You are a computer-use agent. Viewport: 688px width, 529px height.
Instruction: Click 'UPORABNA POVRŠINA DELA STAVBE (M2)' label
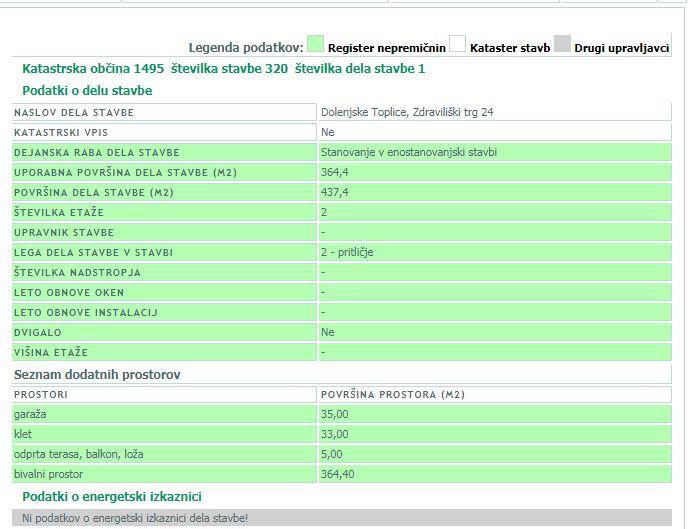click(125, 172)
